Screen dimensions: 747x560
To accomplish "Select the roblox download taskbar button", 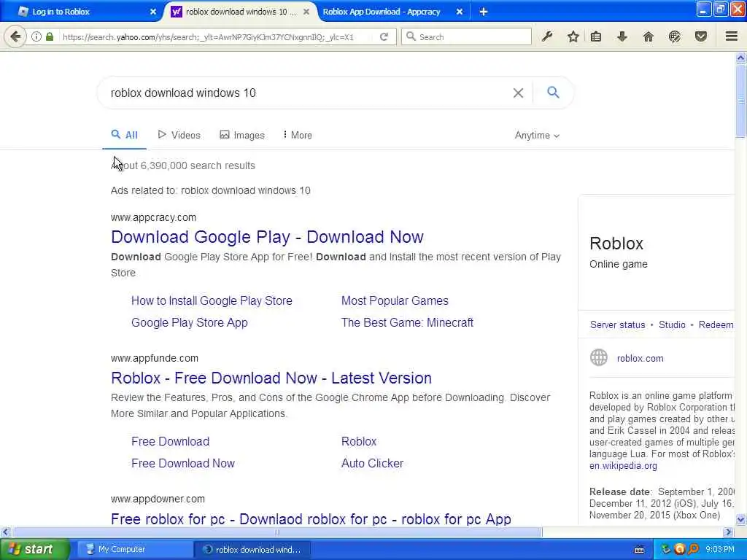I will [x=252, y=550].
